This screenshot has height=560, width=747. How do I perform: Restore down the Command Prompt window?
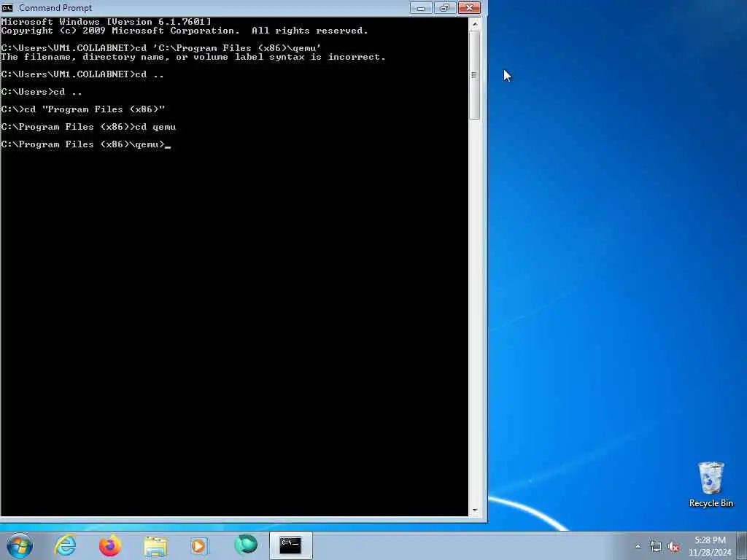pos(445,7)
